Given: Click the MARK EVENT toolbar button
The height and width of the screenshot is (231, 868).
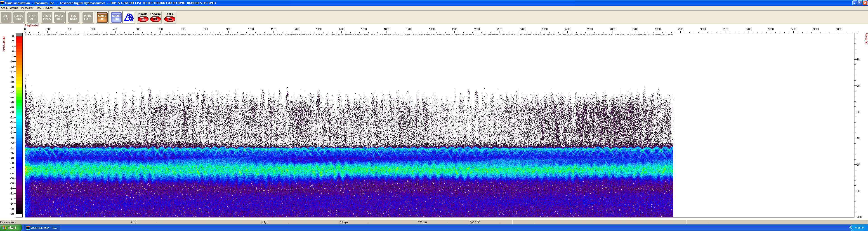Looking at the screenshot, I should 88,18.
